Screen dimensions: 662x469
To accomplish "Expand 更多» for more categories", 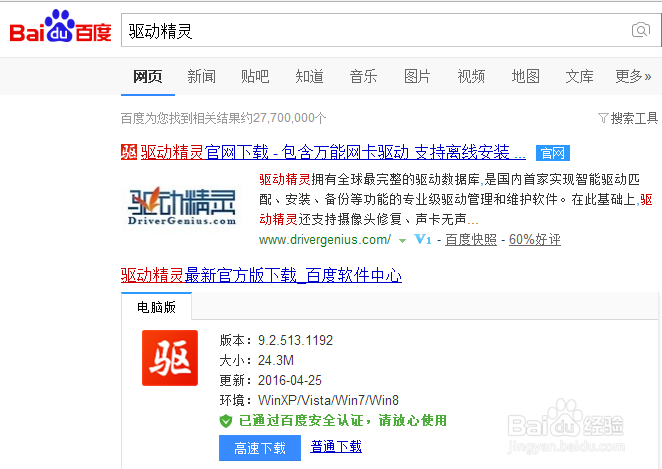I will coord(633,77).
